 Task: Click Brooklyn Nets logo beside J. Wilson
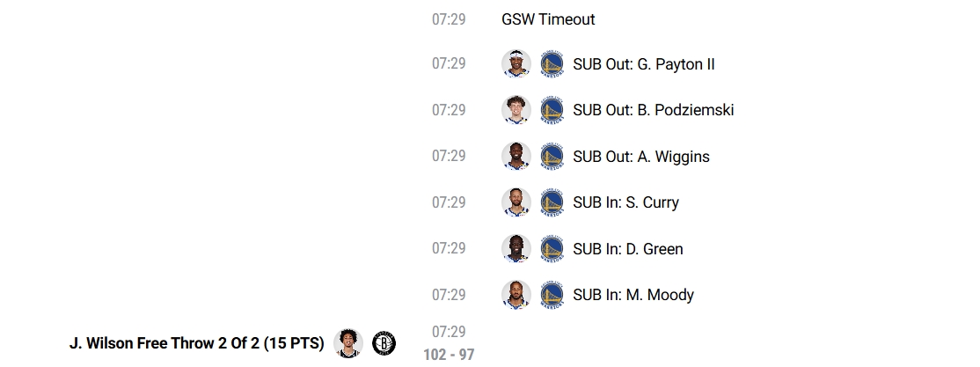pos(384,343)
